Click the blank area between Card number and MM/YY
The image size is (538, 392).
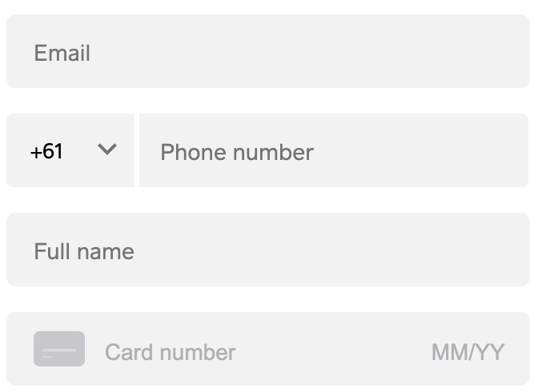tap(333, 352)
